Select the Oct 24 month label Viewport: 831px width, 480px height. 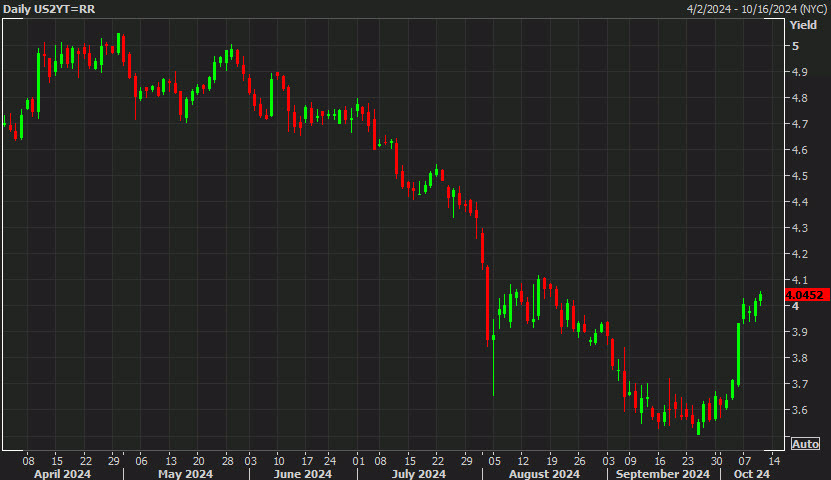[752, 474]
